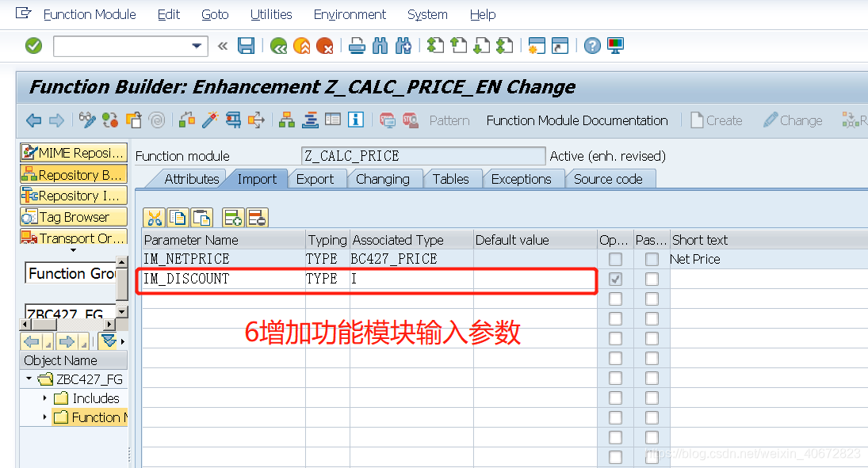This screenshot has height=468, width=868.
Task: Collapse the ZBC427_FG tree node
Action: pyautogui.click(x=29, y=379)
